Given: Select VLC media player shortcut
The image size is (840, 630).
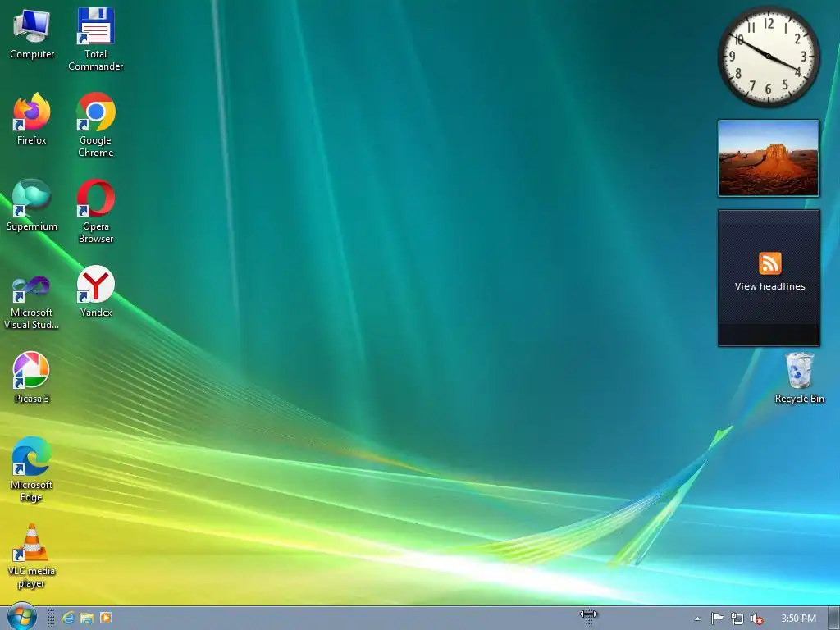Looking at the screenshot, I should tap(32, 556).
